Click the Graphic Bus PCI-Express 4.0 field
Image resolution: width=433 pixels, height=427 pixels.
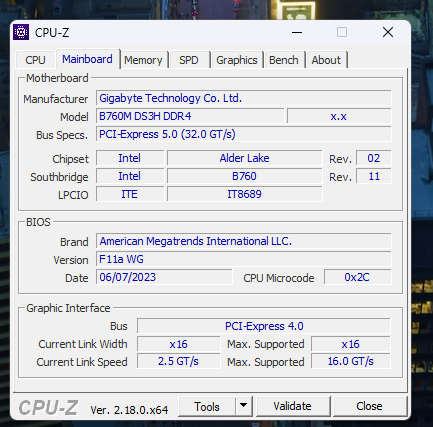click(264, 326)
